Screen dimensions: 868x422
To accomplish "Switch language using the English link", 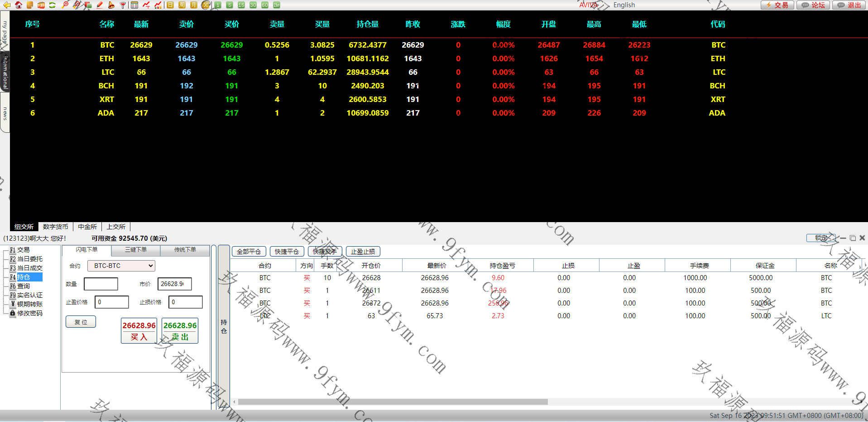I will pyautogui.click(x=624, y=5).
